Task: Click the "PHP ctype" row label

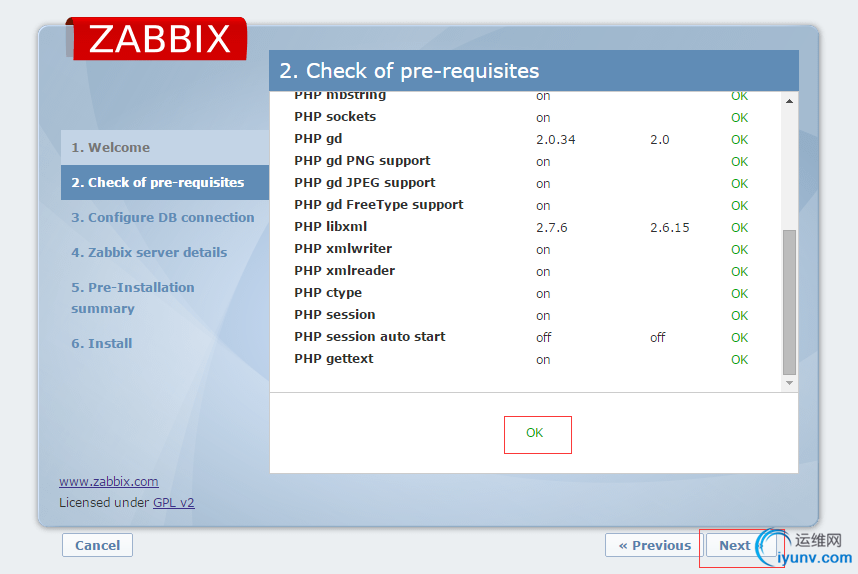Action: [328, 293]
